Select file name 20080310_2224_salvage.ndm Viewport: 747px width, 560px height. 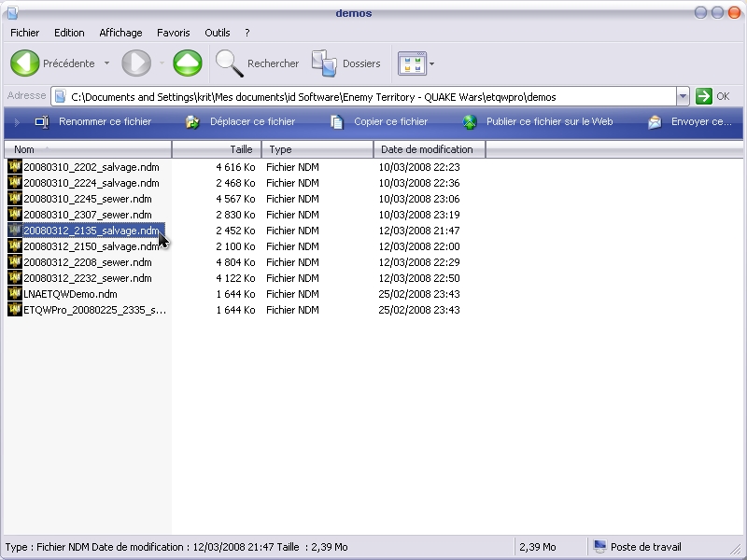pyautogui.click(x=92, y=183)
